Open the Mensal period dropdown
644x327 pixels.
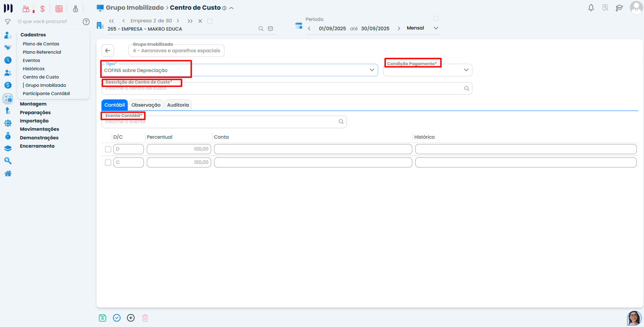click(436, 28)
